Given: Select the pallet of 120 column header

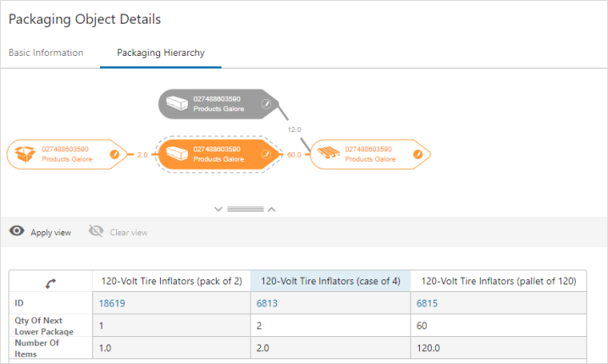Looking at the screenshot, I should 498,281.
